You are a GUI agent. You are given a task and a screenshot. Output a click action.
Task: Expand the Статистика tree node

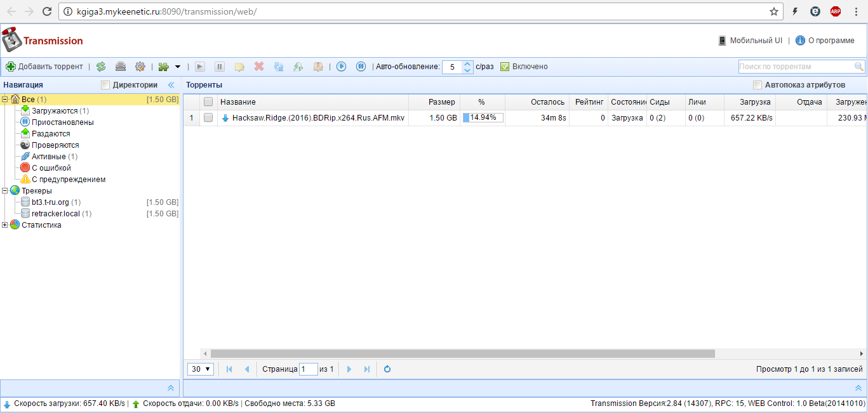[5, 225]
